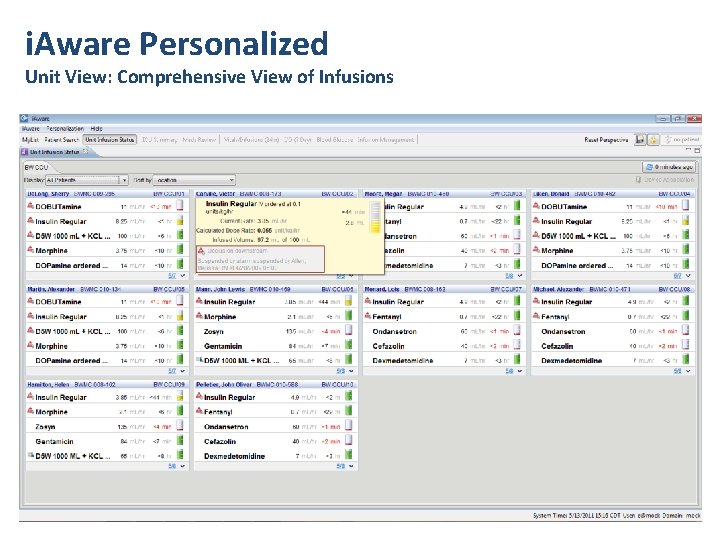Click Device Association
The image size is (720, 540).
tap(665, 180)
